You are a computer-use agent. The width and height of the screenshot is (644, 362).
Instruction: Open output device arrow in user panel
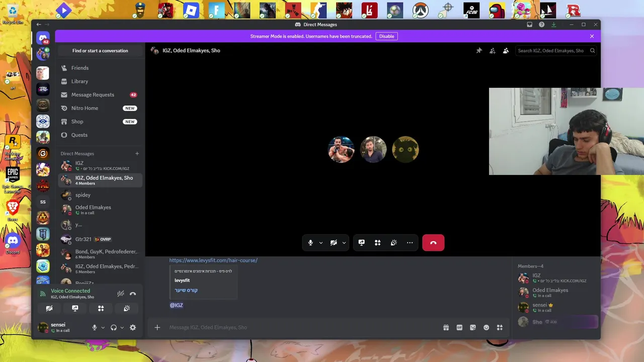122,327
